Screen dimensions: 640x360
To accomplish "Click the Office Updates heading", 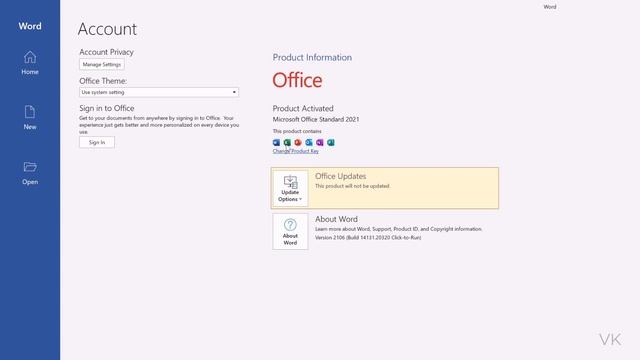I will tap(340, 176).
